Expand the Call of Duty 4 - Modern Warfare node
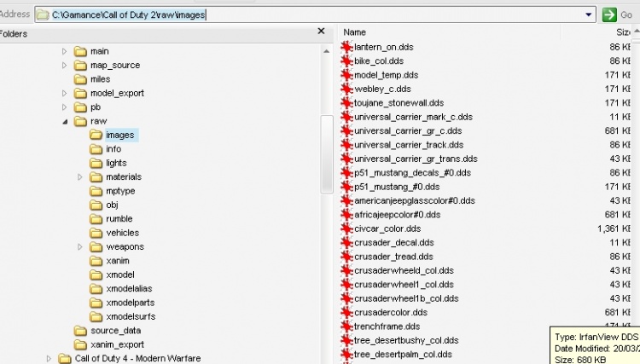The height and width of the screenshot is (364, 640). 49,359
